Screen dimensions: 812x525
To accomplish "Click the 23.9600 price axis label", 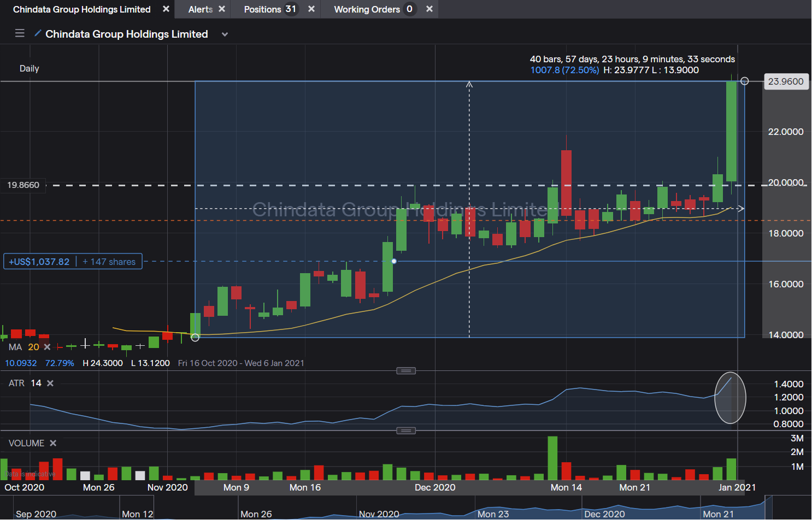I will pyautogui.click(x=786, y=81).
